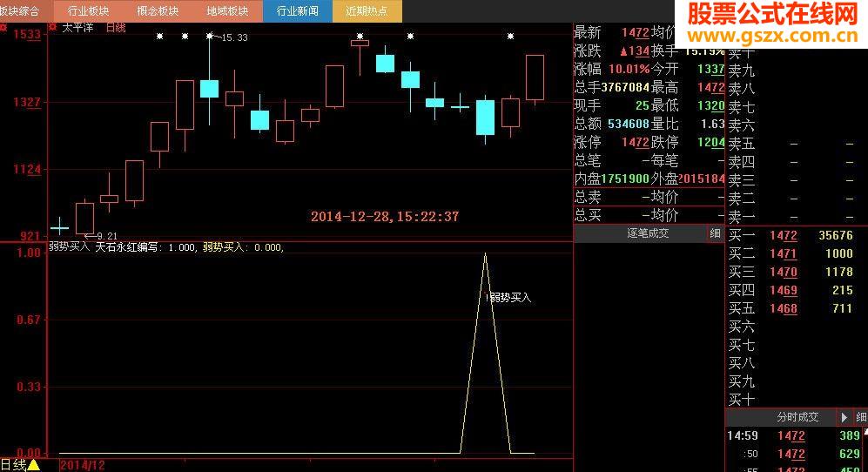Click the tallest candlestick at the chart's right end
Viewport: 868px width, 472px height.
pyautogui.click(x=535, y=78)
